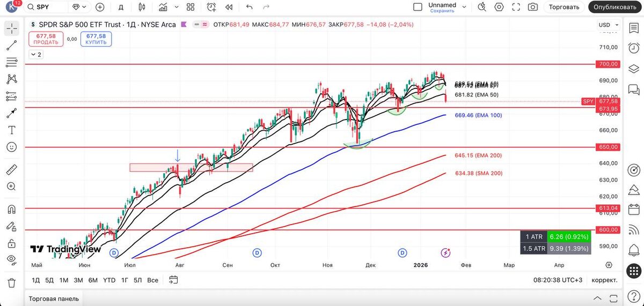This screenshot has width=644, height=306.
Task: Open the watchlist panel on the right sidebar
Action: pos(634,29)
